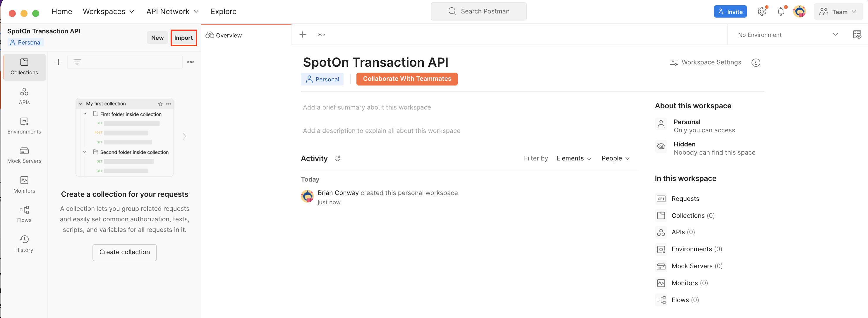Click Collaborate With Teammates button

click(x=407, y=78)
